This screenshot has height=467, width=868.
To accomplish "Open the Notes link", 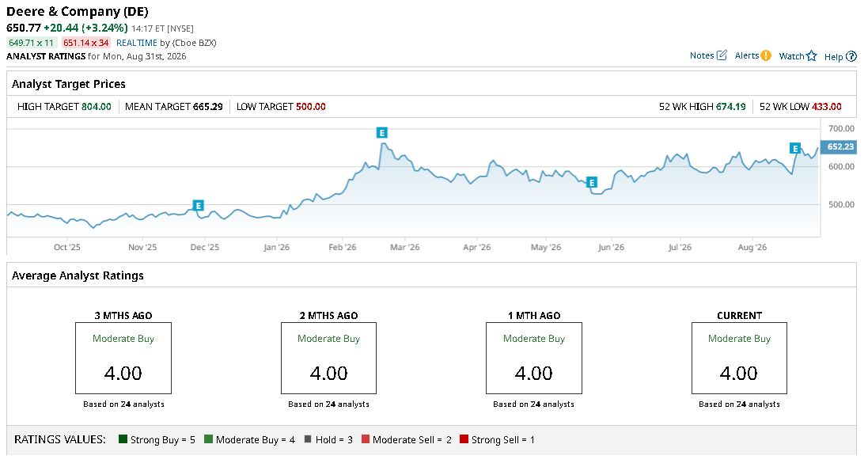I will point(702,55).
